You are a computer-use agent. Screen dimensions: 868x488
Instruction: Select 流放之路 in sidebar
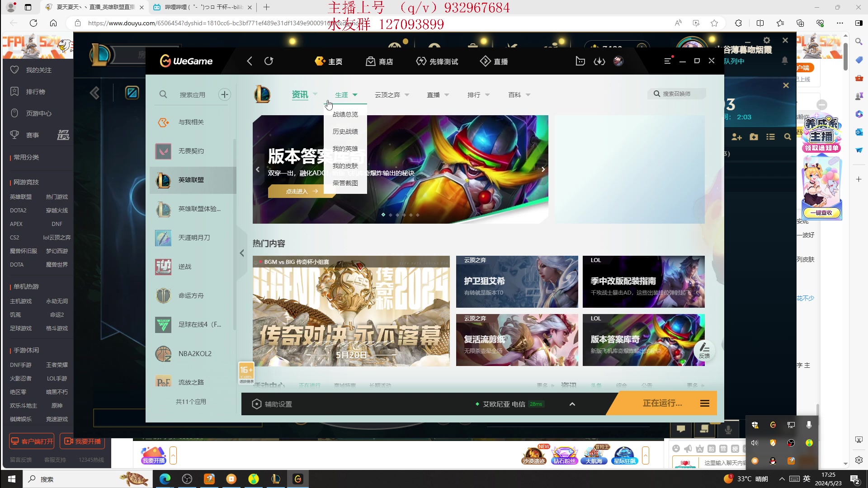193,382
